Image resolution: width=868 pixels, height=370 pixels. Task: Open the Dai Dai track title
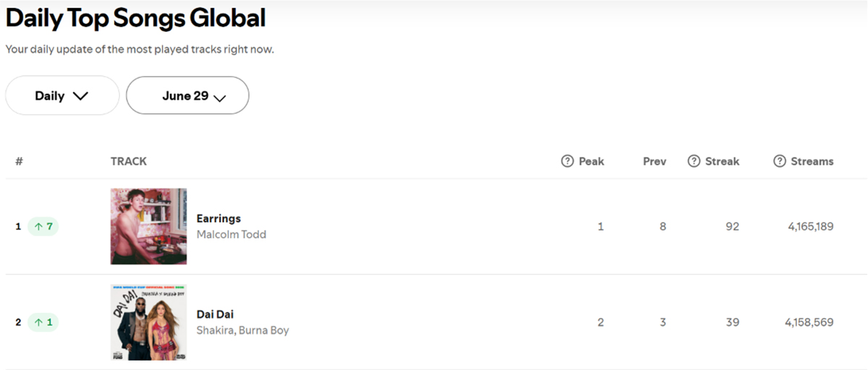point(215,314)
